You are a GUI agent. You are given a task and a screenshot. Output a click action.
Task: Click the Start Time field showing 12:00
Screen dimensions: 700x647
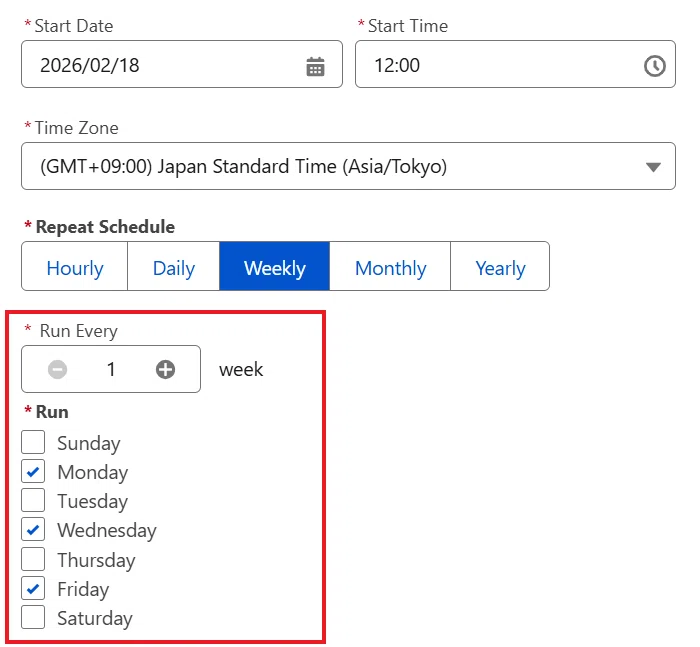(x=515, y=64)
